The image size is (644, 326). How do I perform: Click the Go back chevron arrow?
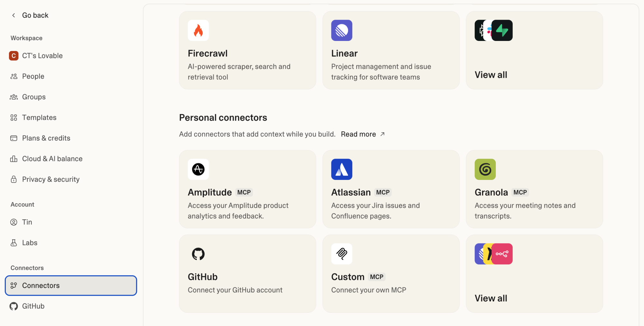14,15
